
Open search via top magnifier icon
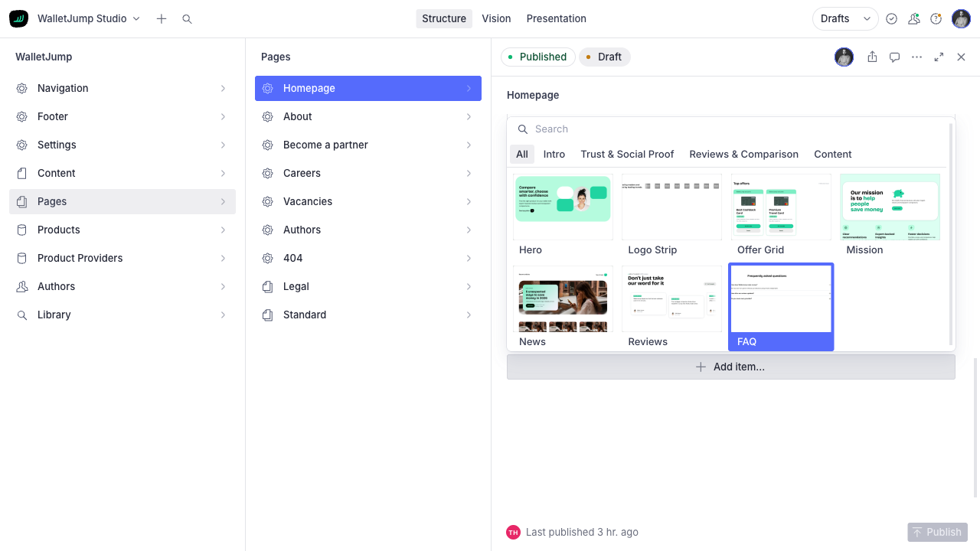tap(187, 18)
